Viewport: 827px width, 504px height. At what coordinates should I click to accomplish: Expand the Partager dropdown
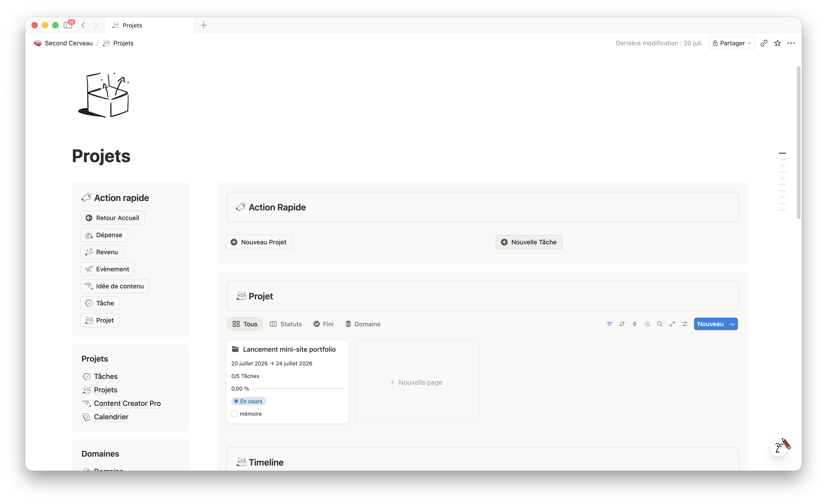pyautogui.click(x=732, y=43)
